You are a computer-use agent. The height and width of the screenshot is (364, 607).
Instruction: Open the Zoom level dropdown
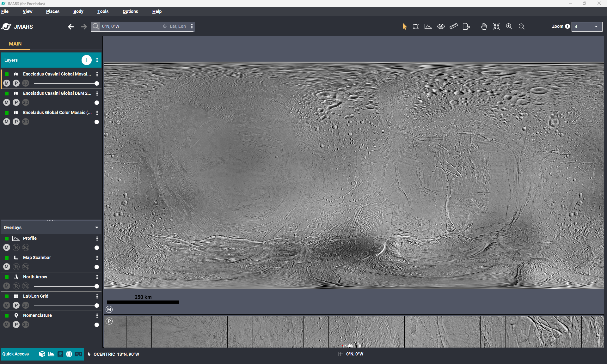(x=587, y=27)
